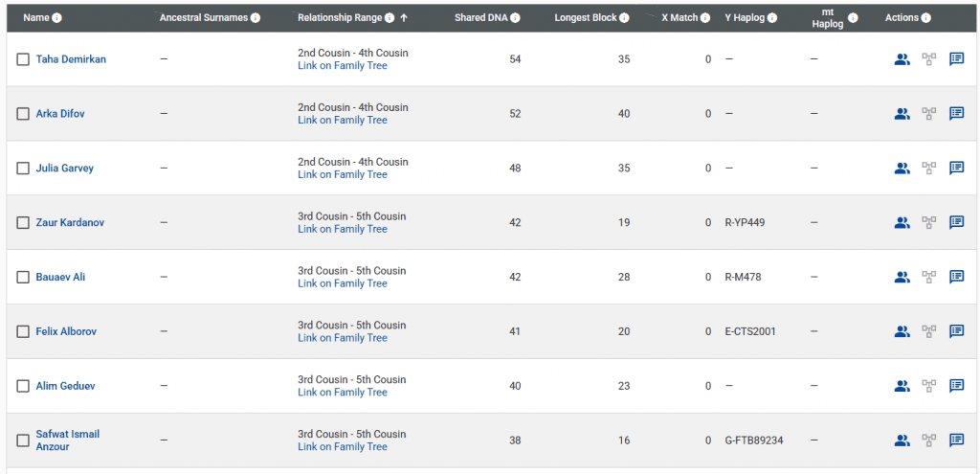Open family tree icon for Arka Difov
Viewport: 980px width, 474px height.
[x=928, y=114]
